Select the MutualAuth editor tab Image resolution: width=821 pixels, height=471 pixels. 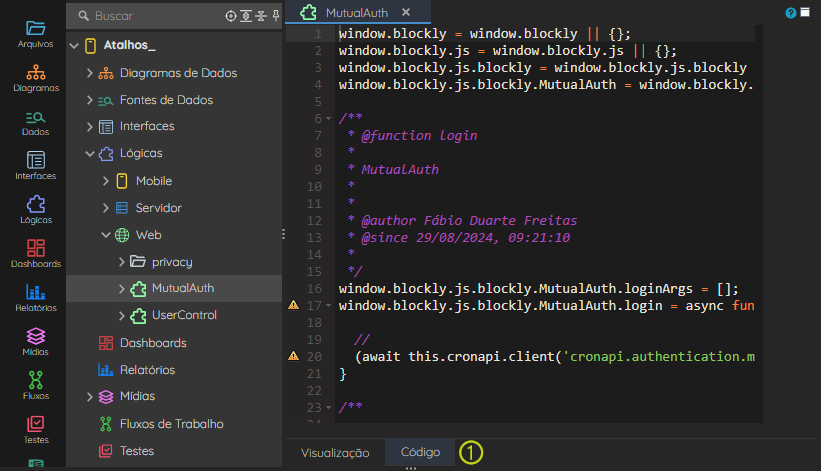click(x=357, y=13)
